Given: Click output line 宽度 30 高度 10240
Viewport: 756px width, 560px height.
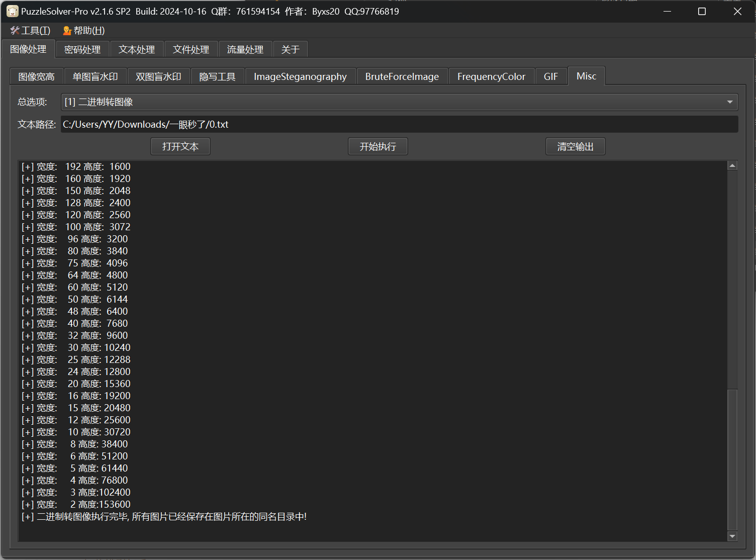Looking at the screenshot, I should pyautogui.click(x=76, y=347).
